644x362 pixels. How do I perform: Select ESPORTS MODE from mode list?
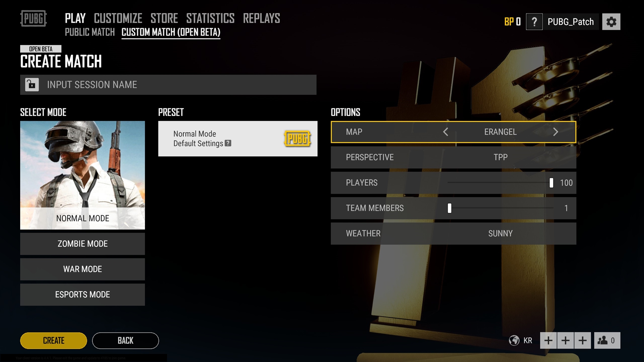coord(82,294)
